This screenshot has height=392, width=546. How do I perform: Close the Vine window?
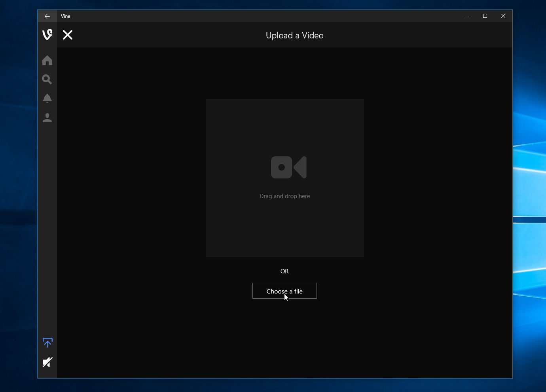(x=503, y=16)
